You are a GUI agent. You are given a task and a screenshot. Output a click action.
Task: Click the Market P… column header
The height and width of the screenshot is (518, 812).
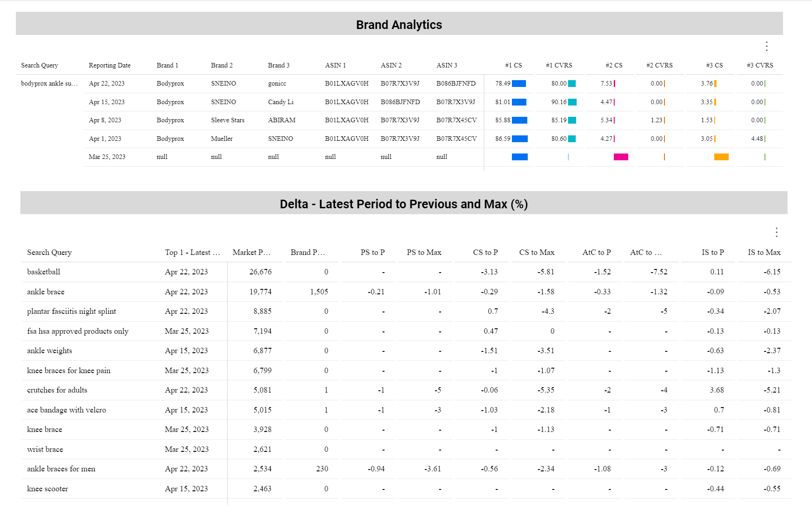[252, 252]
